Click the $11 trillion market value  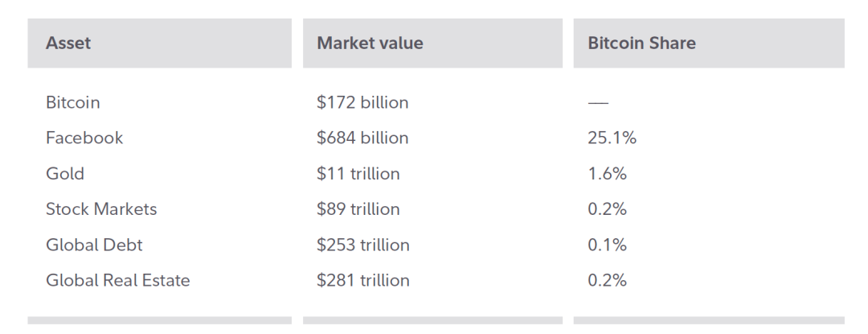358,174
